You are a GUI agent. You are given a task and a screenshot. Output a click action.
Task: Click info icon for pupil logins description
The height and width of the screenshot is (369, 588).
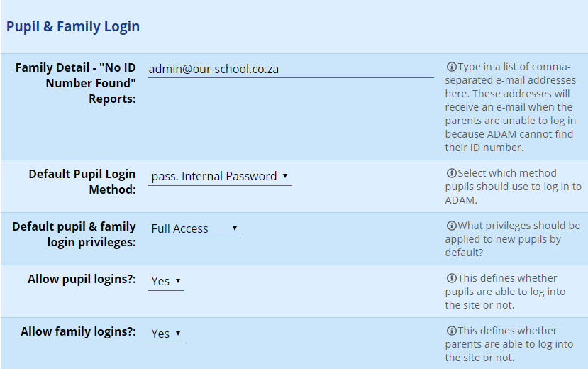[451, 278]
